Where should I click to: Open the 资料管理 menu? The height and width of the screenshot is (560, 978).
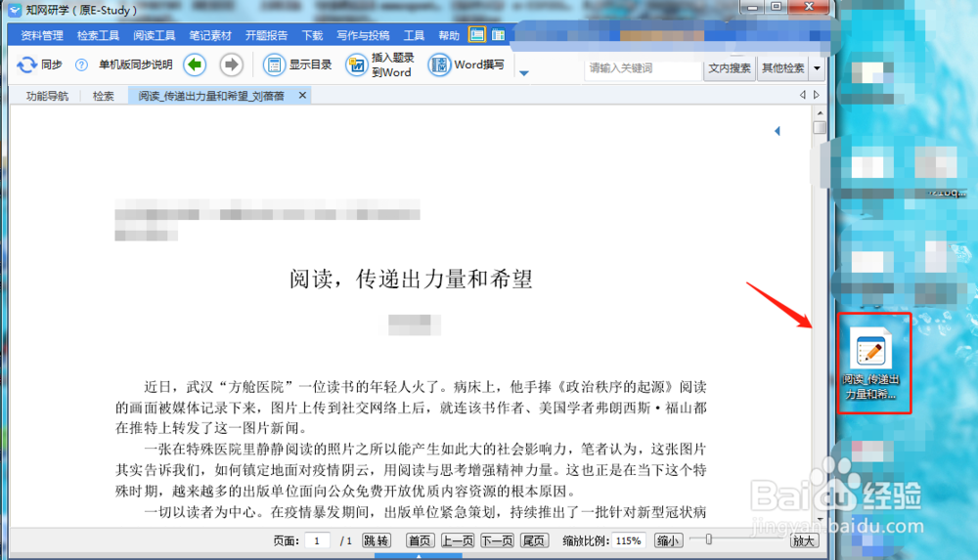click(42, 35)
